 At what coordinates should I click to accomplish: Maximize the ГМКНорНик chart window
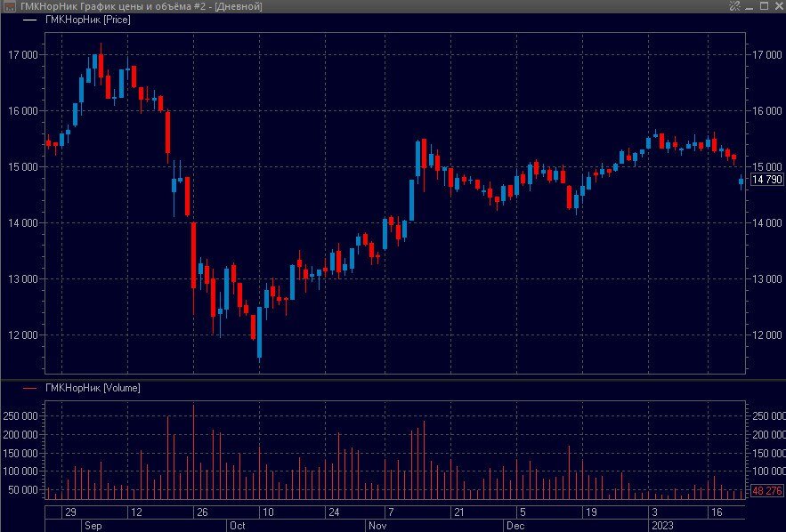point(764,6)
